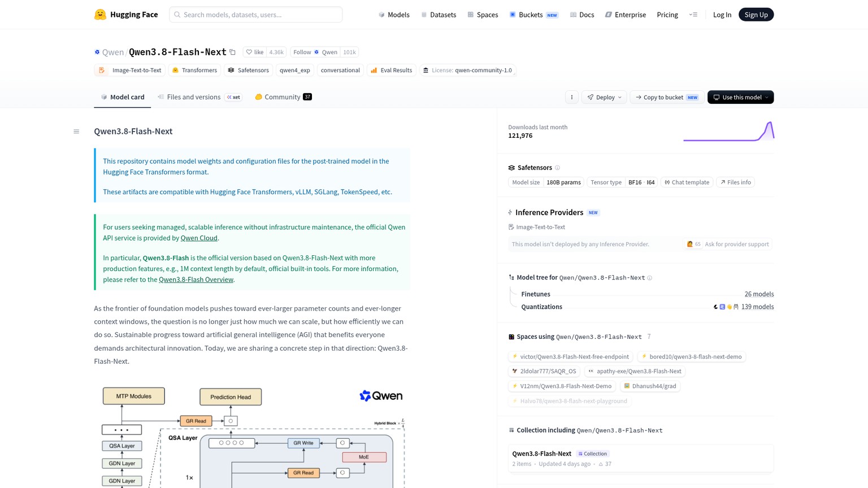
Task: Open Halvo78/qwen3-8-flash-next-playground space
Action: pos(570,401)
